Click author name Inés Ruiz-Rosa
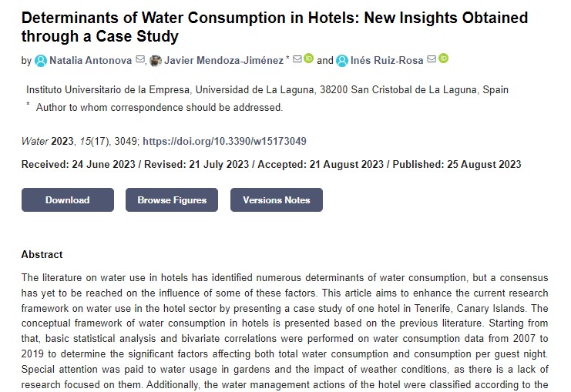Viewport: 571px width, 392px height. 387,60
